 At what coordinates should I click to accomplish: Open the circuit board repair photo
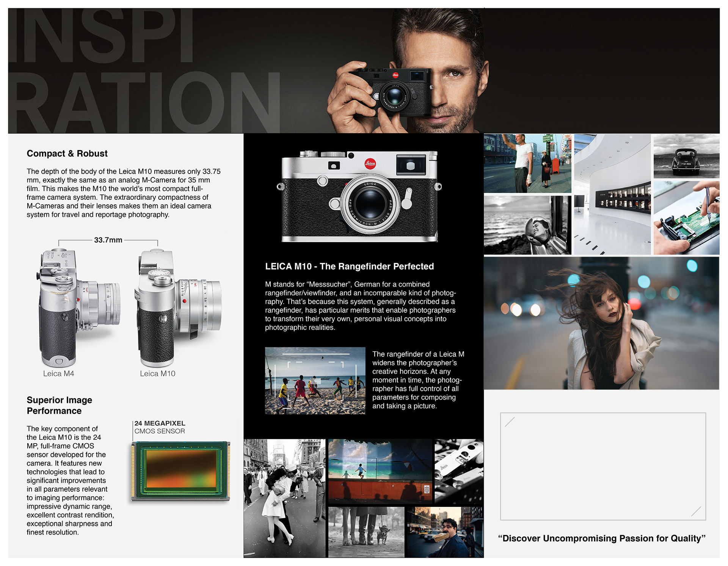tap(686, 218)
